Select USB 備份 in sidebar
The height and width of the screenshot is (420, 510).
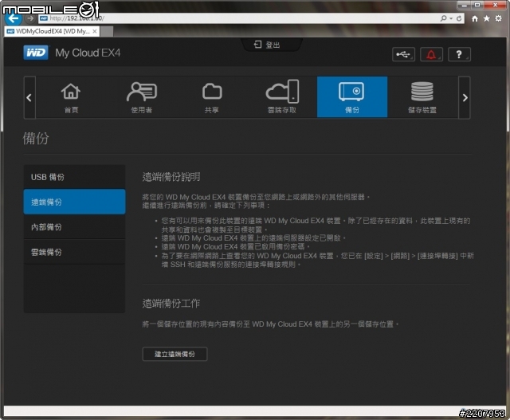74,177
